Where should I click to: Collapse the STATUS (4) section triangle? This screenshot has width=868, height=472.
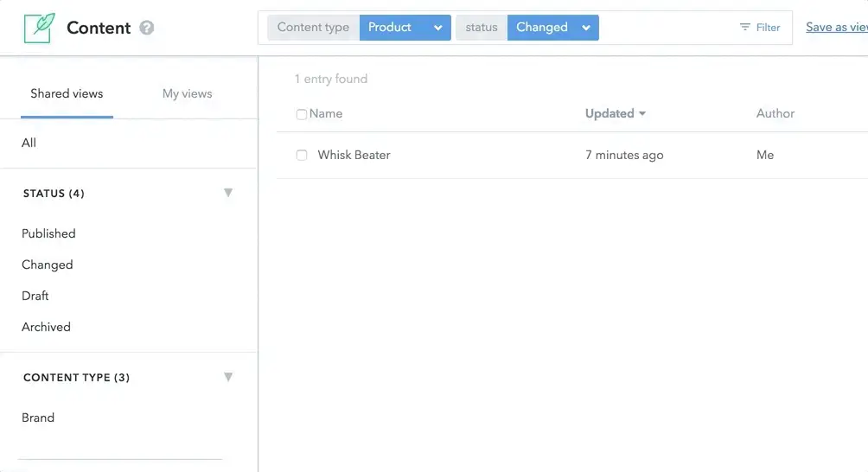pos(228,193)
